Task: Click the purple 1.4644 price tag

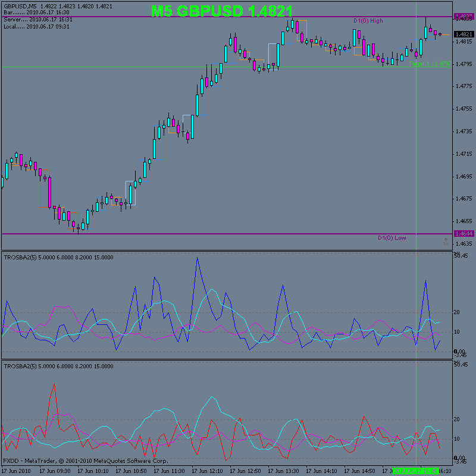Action: 464,233
